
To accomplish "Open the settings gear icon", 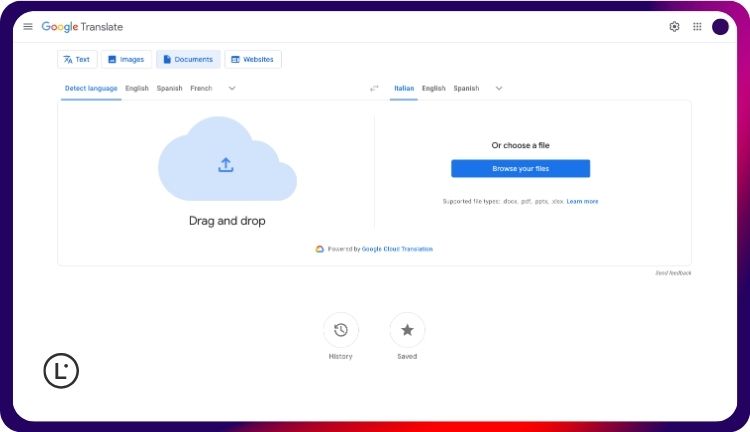I will [674, 27].
